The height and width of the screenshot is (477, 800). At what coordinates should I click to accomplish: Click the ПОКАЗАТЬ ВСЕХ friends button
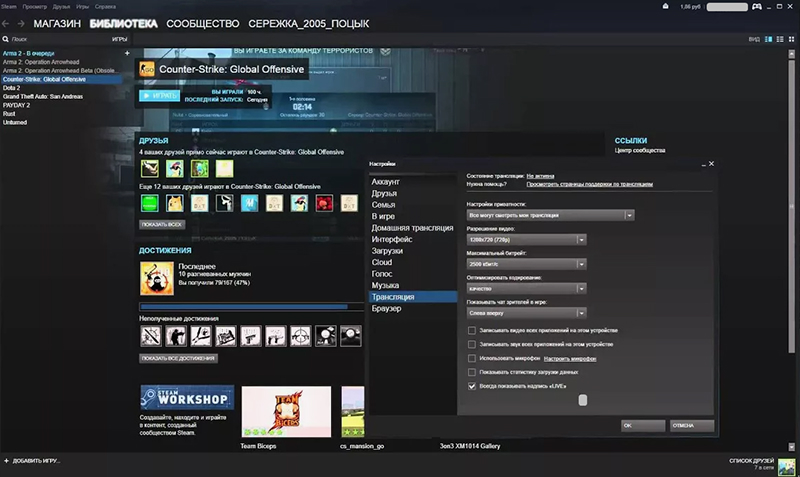[x=162, y=224]
